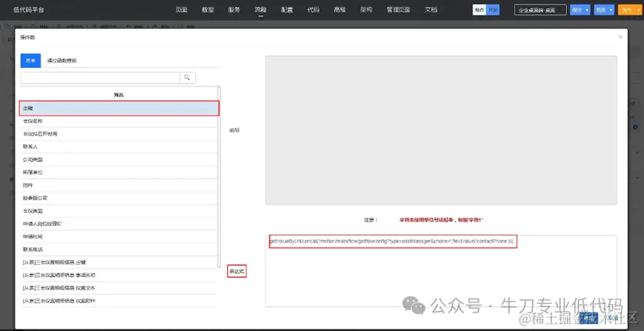Click the 列名 column header
Viewport: 644px width, 331px height.
point(119,95)
